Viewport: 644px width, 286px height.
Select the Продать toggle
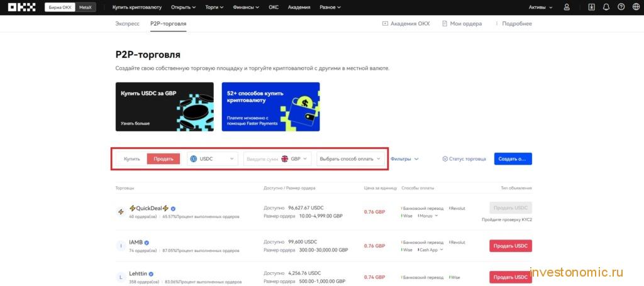click(164, 159)
